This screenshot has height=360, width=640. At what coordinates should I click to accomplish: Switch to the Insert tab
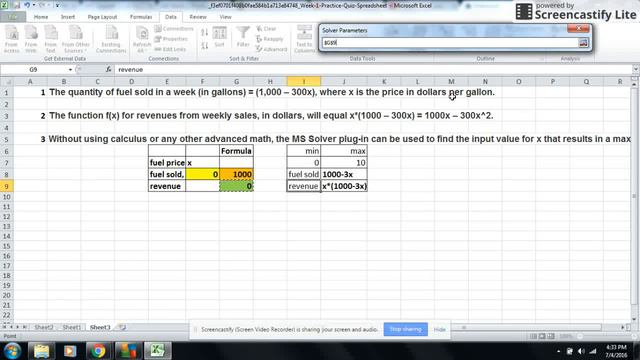(68, 17)
